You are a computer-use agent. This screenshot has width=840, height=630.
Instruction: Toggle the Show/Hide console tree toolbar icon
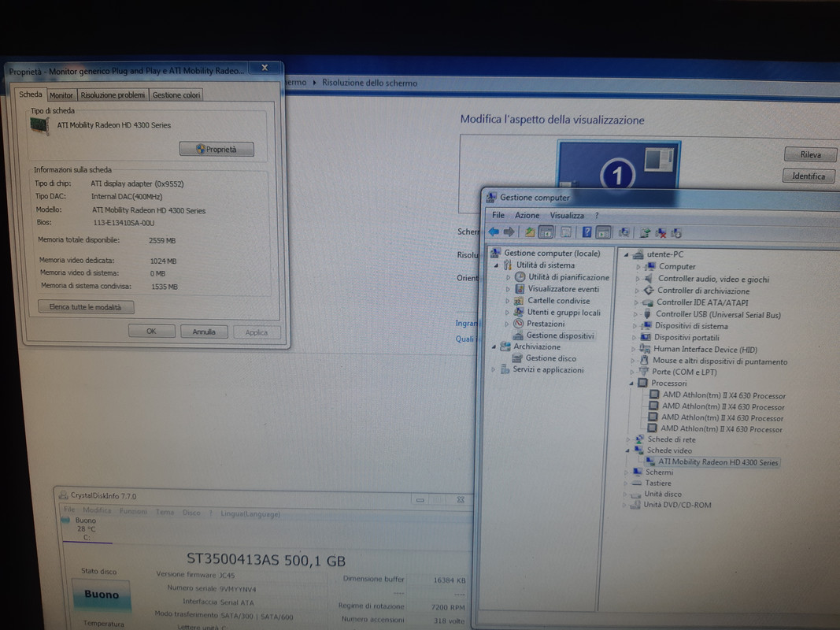pyautogui.click(x=546, y=232)
